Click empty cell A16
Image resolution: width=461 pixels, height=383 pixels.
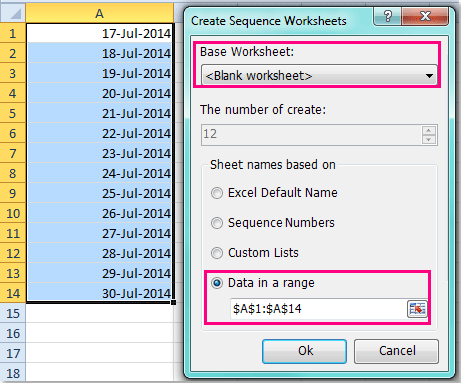point(100,333)
